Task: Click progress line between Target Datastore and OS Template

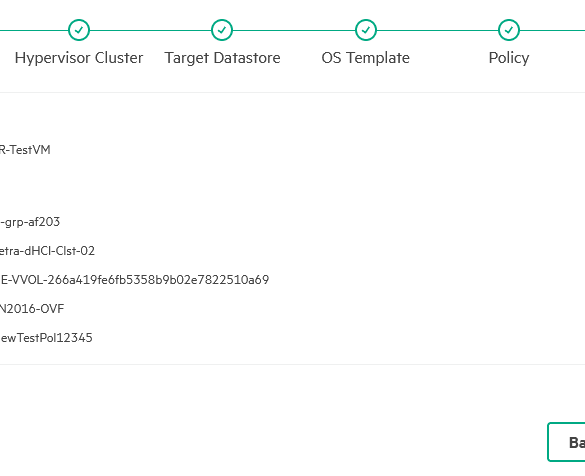Action: coord(294,30)
